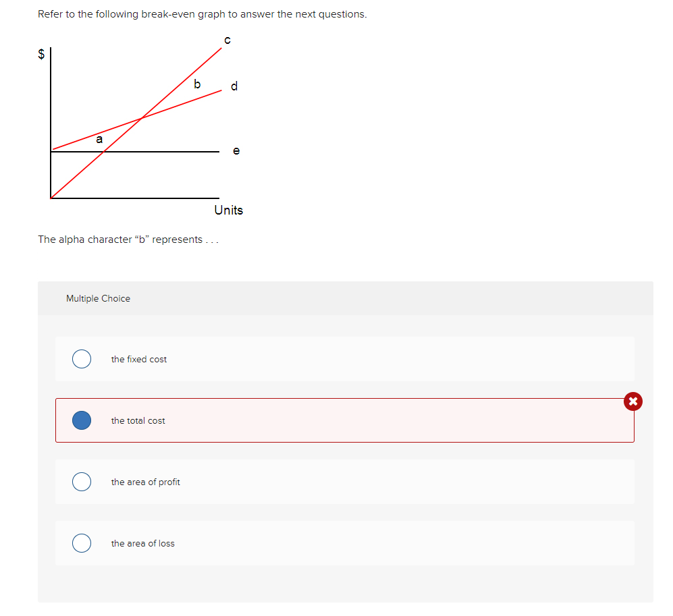Click the "the fixed cost" answer text
673x616 pixels.
pos(138,360)
